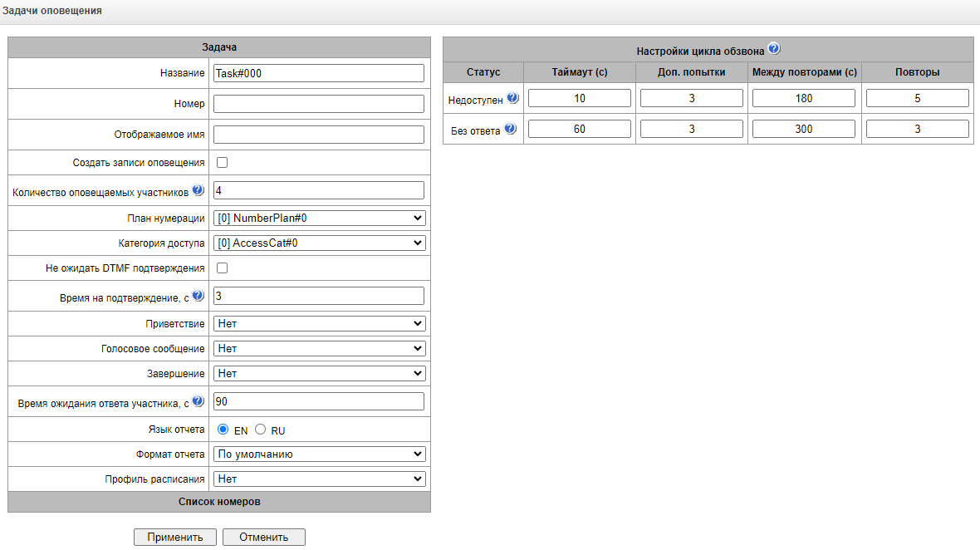Focus Недоступен Таймаут input field

[x=579, y=98]
